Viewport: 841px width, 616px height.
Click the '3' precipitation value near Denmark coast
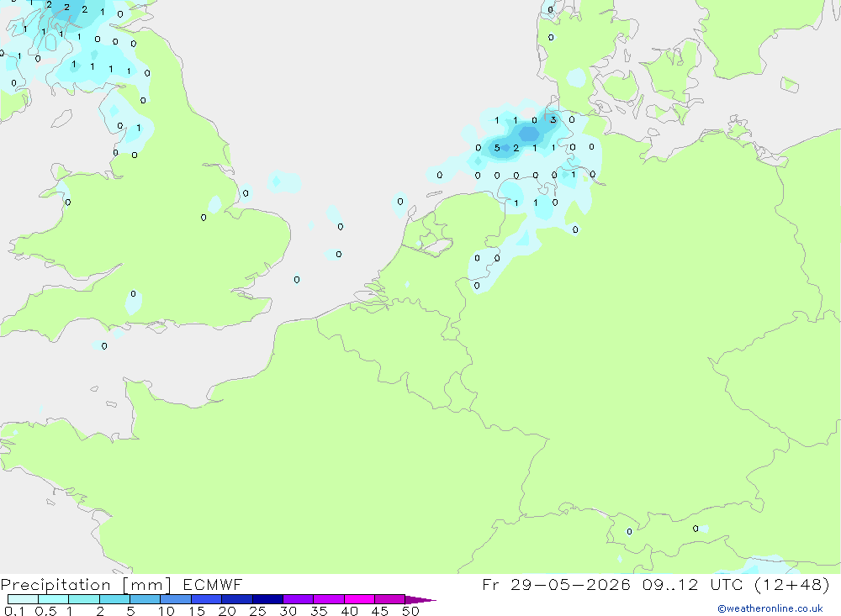[553, 120]
